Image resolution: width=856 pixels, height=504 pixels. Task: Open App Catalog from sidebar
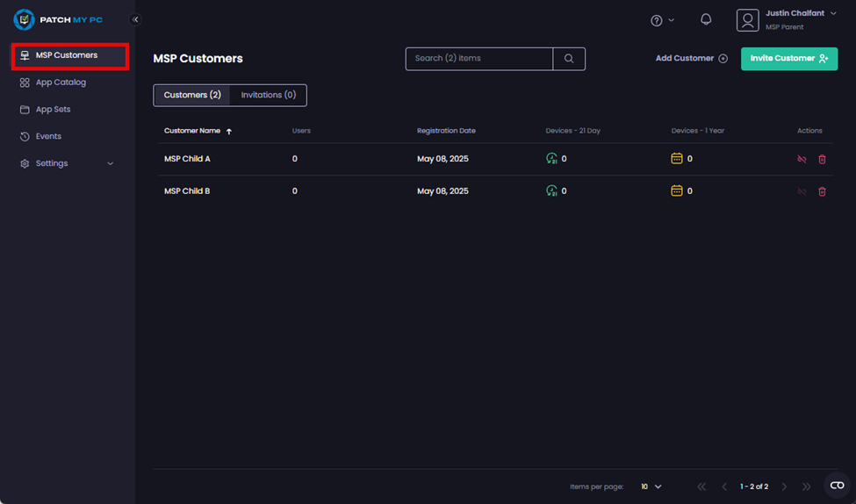(61, 83)
